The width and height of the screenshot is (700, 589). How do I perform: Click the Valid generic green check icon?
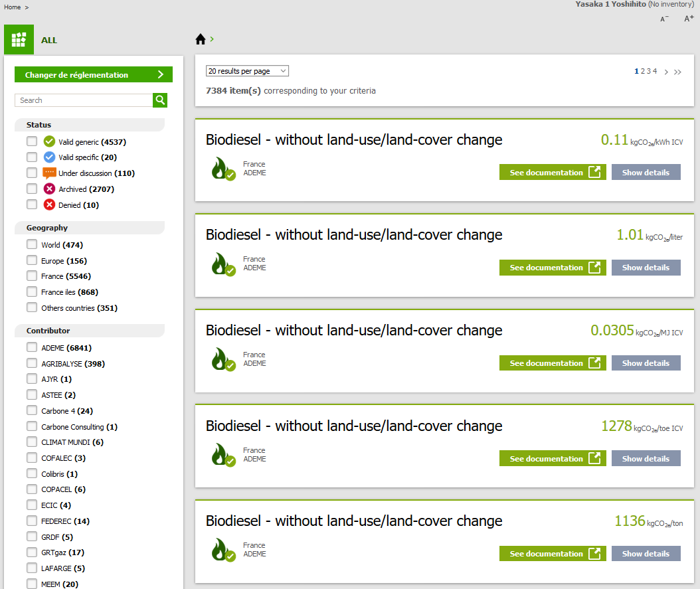49,141
